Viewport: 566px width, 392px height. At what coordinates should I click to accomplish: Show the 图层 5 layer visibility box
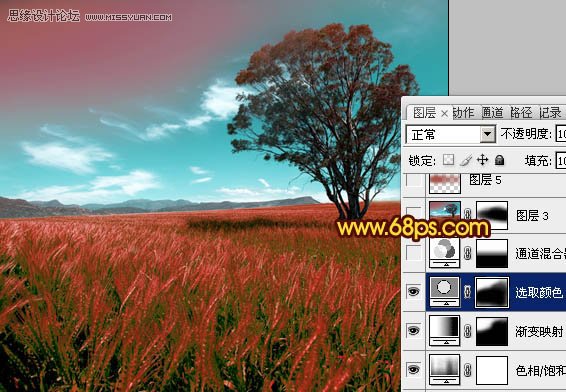(x=414, y=179)
